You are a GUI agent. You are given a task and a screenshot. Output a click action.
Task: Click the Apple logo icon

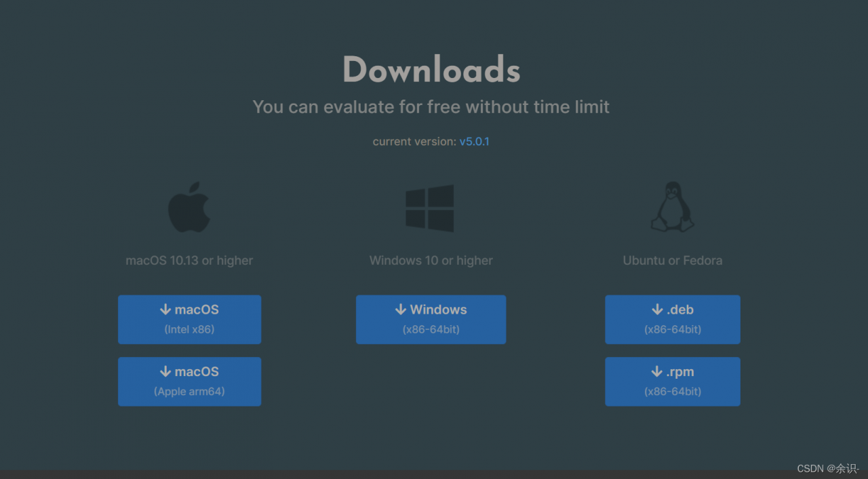click(189, 207)
